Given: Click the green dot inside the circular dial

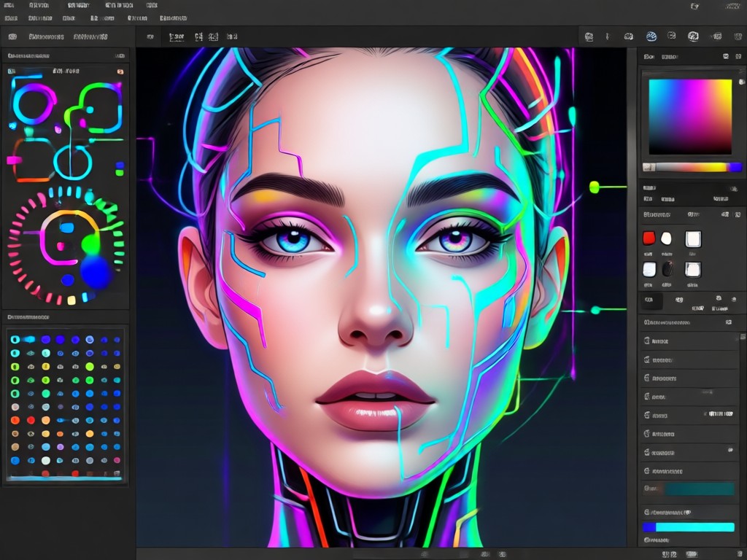Looking at the screenshot, I should pyautogui.click(x=90, y=244).
